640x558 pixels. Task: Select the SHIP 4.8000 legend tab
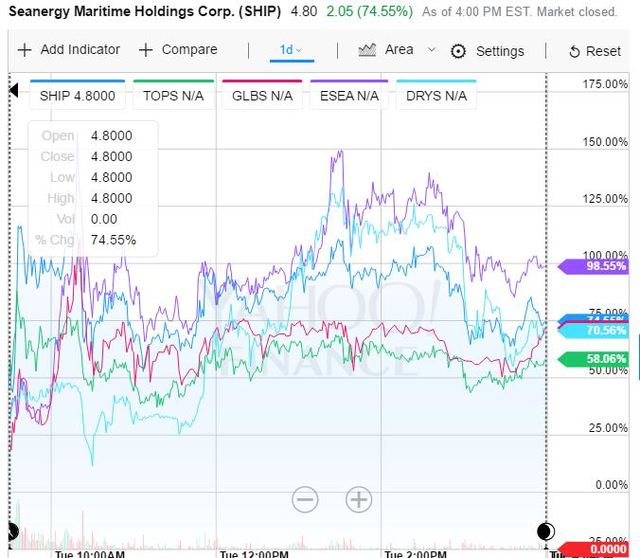pos(77,96)
